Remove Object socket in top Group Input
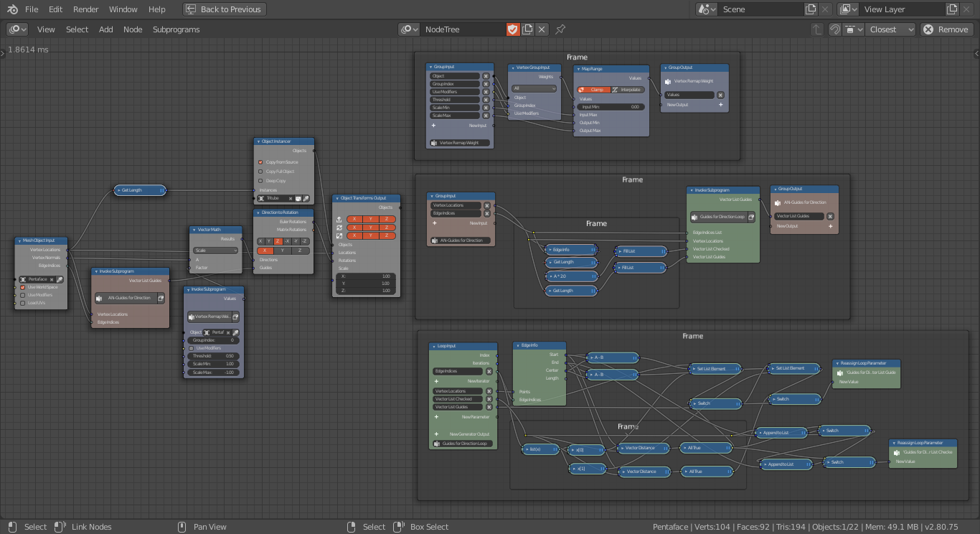The height and width of the screenshot is (534, 980). [x=486, y=76]
